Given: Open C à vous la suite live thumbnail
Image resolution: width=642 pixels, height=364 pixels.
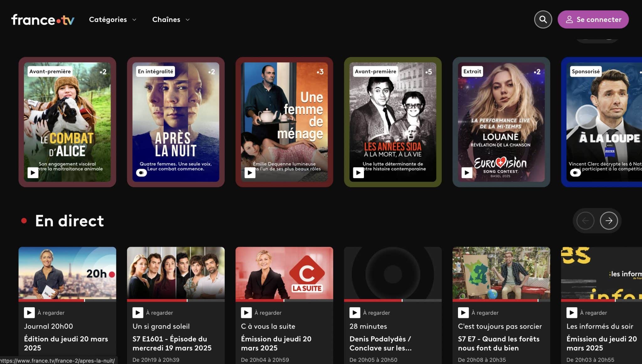Looking at the screenshot, I should click(x=284, y=273).
